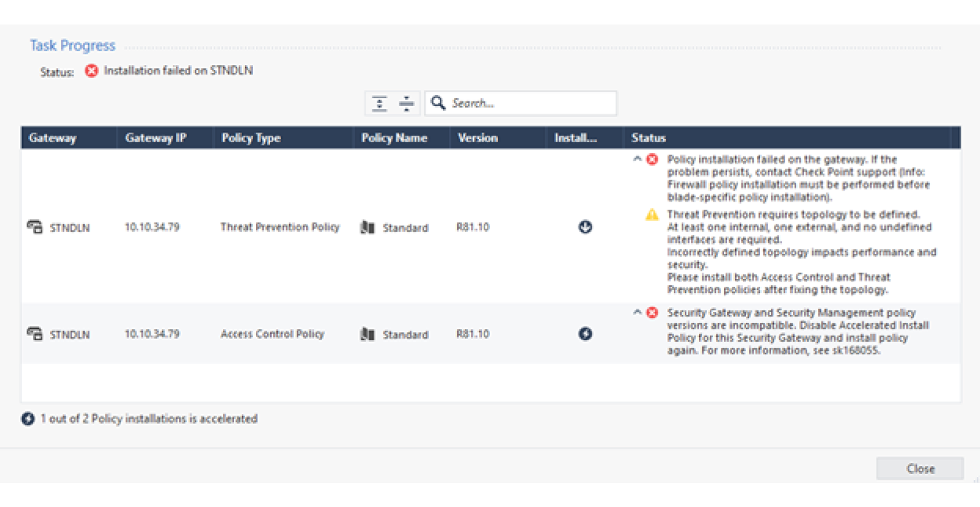Image resolution: width=980 pixels, height=507 pixels.
Task: Click accelerated icon in footer summary
Action: [x=28, y=419]
